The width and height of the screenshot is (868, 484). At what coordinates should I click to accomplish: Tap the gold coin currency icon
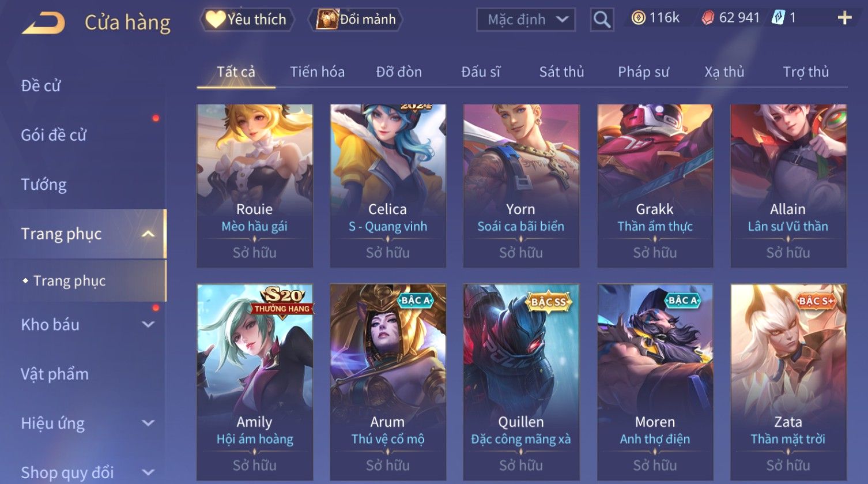tap(638, 18)
